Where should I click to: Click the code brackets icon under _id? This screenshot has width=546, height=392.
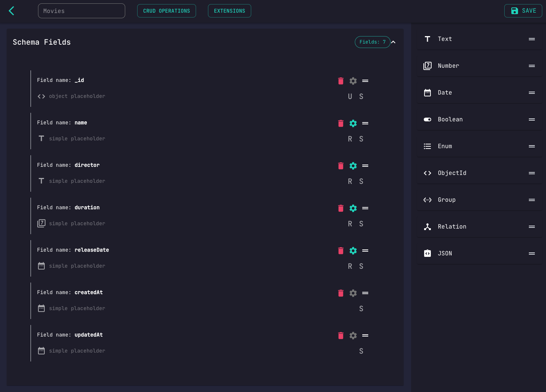click(41, 96)
